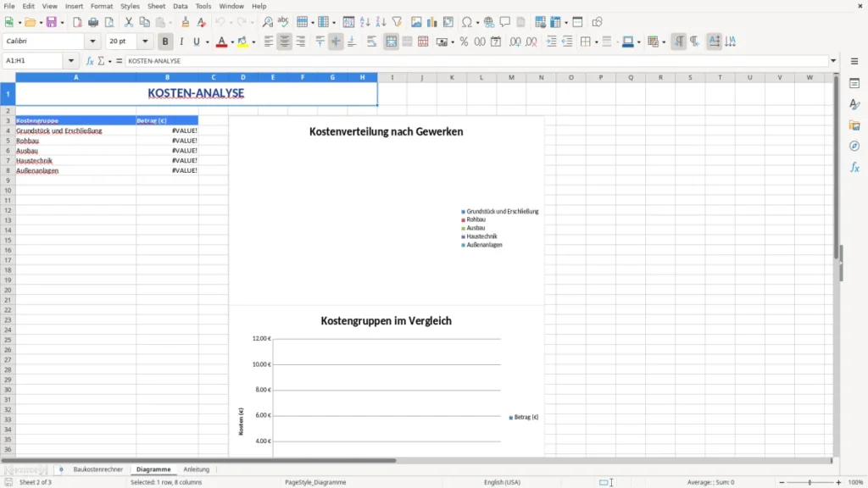Open the font size dropdown
Viewport: 868px width, 488px height.
[x=145, y=41]
